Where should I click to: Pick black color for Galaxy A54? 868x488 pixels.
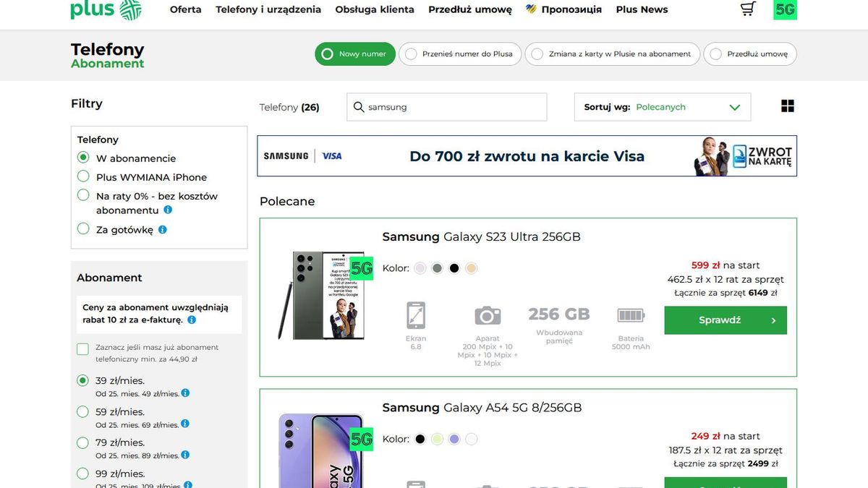[420, 439]
